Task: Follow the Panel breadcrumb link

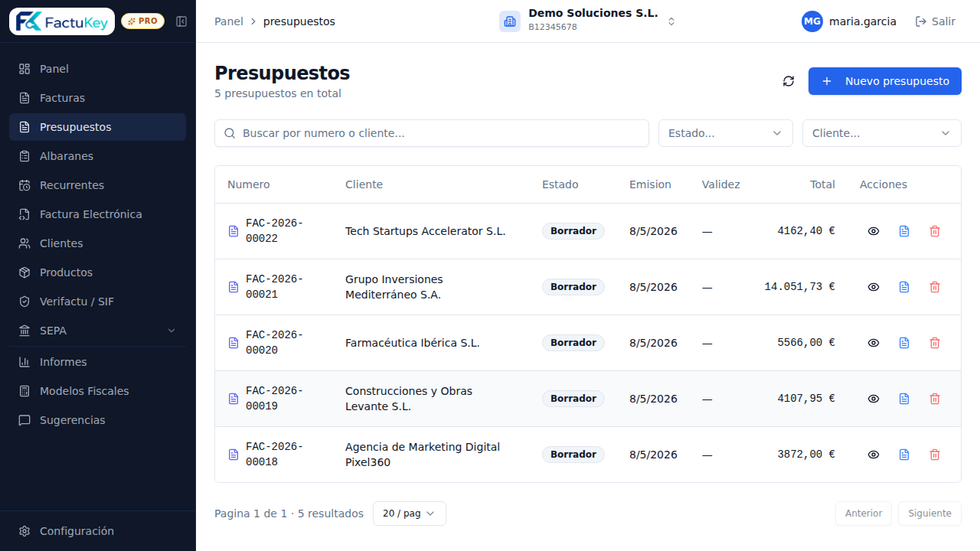Action: point(229,21)
